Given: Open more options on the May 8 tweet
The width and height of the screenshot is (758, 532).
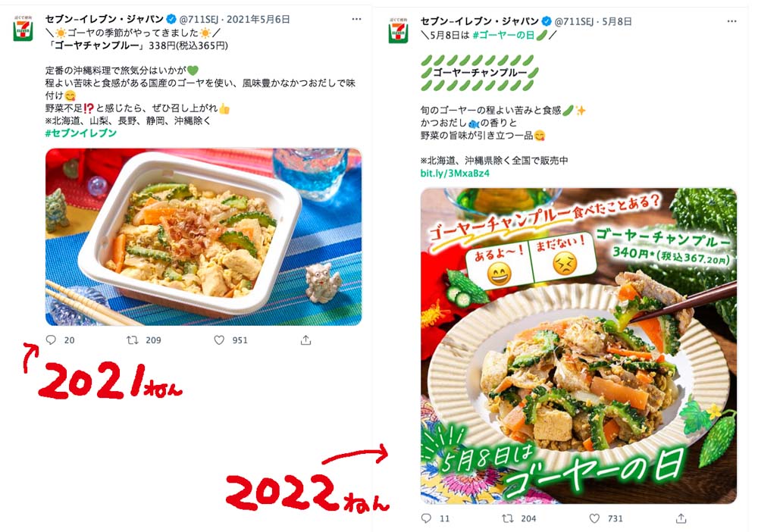Looking at the screenshot, I should coord(732,21).
